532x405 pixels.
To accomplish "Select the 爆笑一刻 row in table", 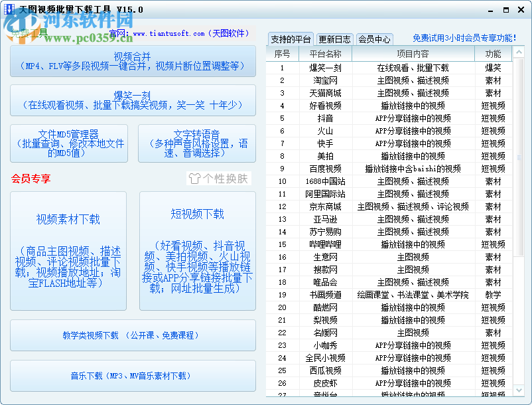I will 389,68.
